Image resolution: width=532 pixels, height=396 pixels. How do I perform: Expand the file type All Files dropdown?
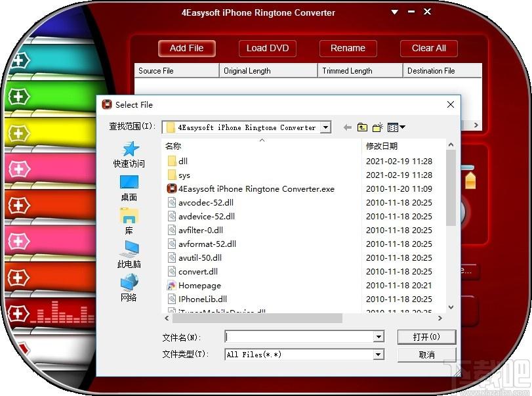(379, 355)
